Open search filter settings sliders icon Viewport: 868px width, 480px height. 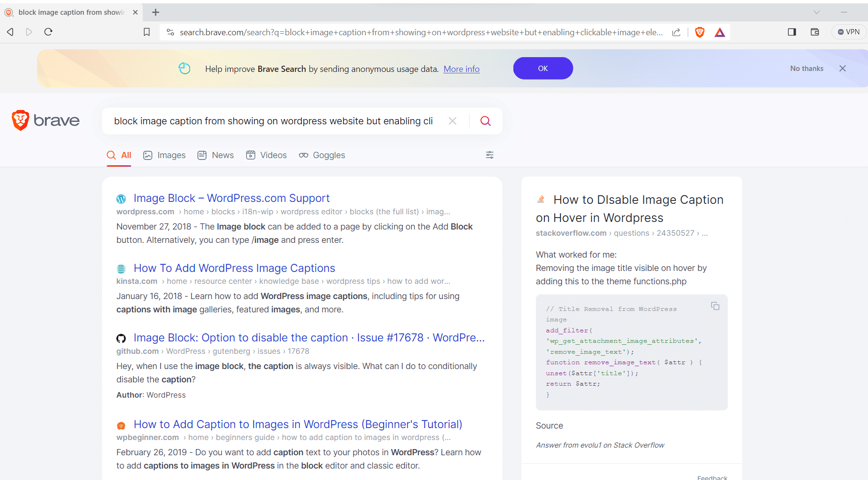click(490, 155)
